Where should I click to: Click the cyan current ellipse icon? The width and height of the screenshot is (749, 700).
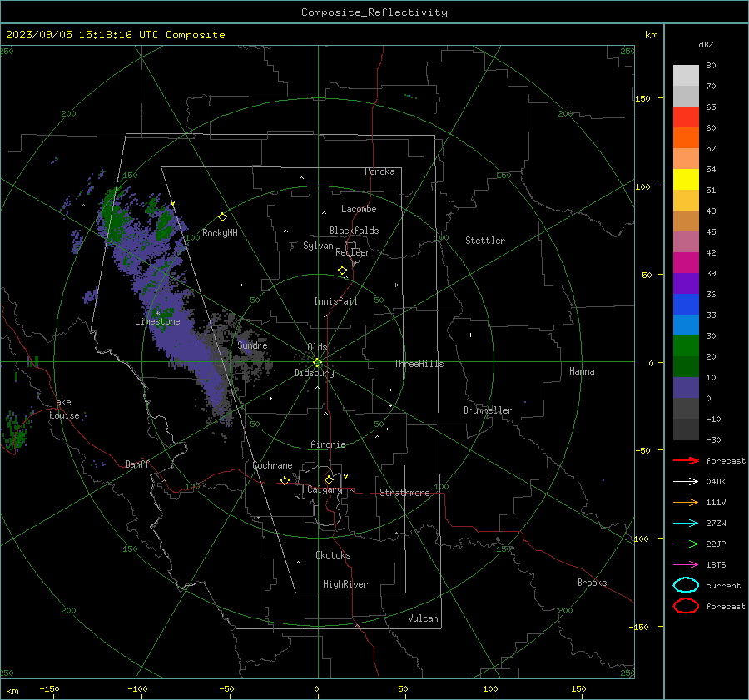click(x=686, y=585)
